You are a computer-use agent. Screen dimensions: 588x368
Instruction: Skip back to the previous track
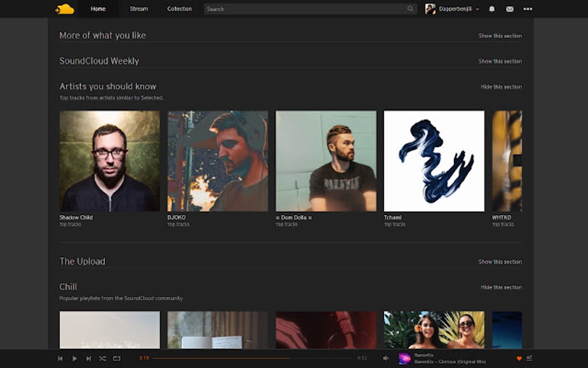[61, 358]
